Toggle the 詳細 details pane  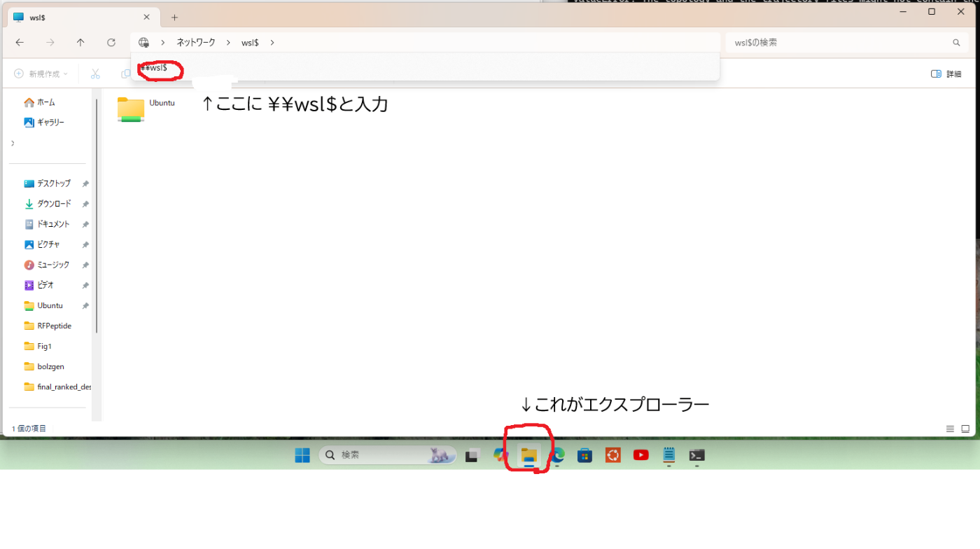tap(946, 74)
